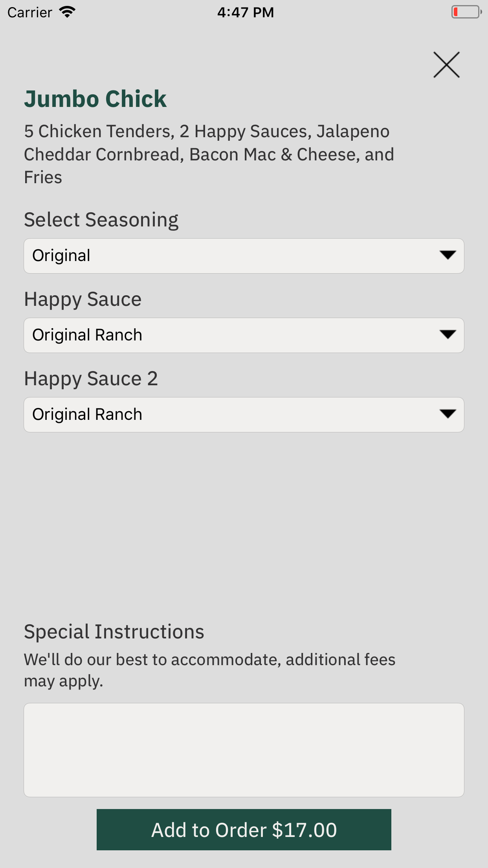
Task: Tap the Carrier label in status bar
Action: 30,13
